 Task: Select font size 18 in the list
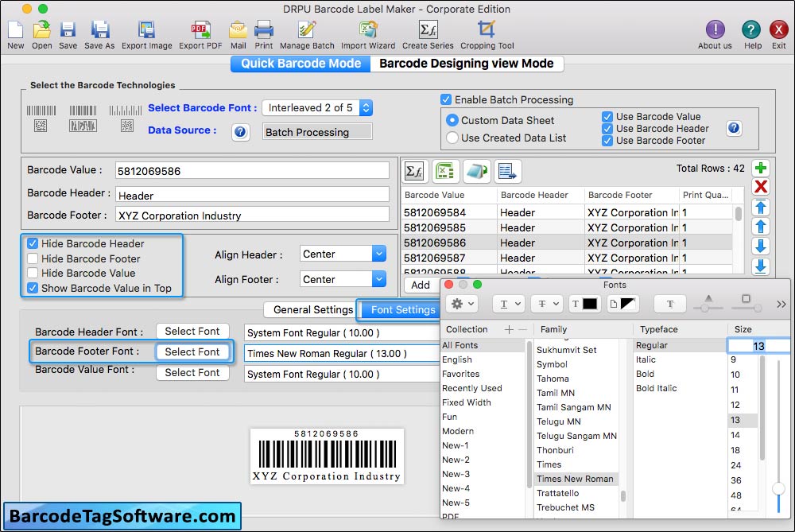[x=735, y=450]
